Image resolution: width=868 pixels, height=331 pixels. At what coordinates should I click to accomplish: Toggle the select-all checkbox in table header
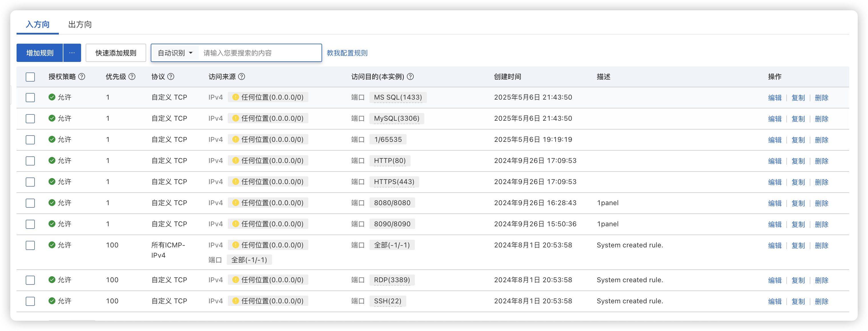pyautogui.click(x=30, y=77)
